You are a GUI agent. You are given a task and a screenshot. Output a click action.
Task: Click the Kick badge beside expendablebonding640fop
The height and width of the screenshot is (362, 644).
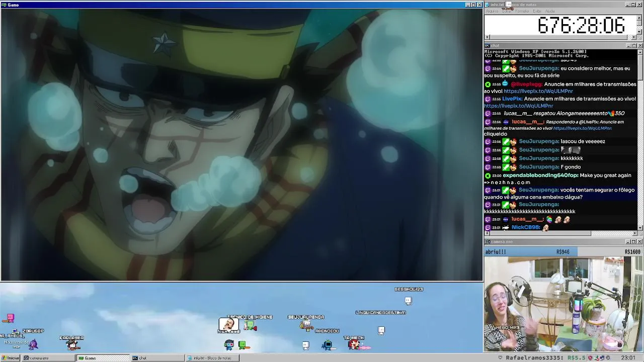pyautogui.click(x=488, y=175)
